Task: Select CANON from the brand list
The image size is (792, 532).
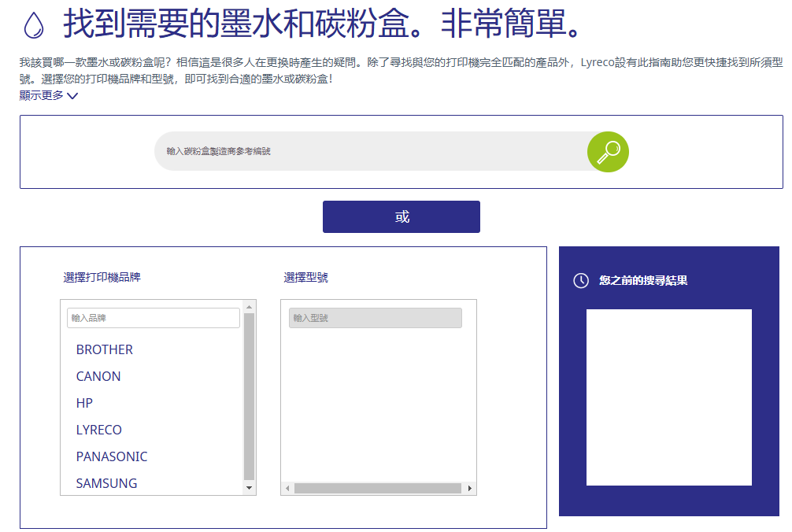Action: click(98, 376)
